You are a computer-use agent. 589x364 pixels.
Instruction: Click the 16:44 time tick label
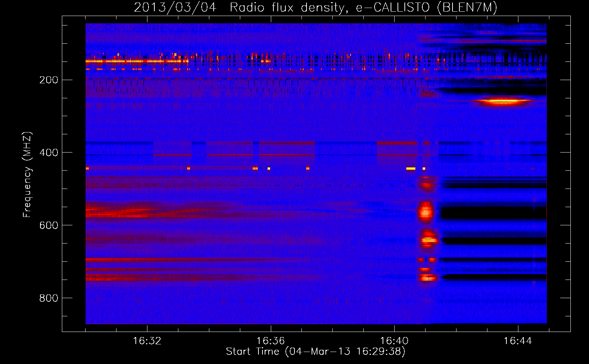[518, 341]
